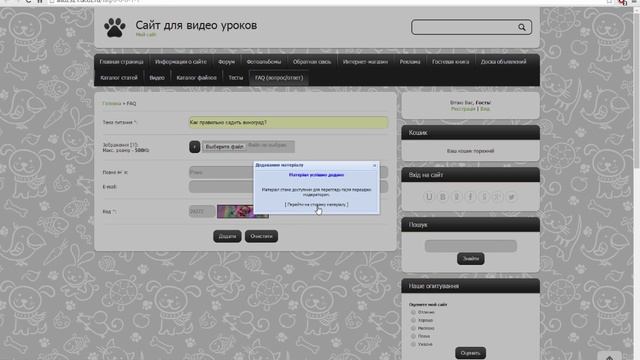Open the Форум menu item
The image size is (640, 360).
[x=226, y=62]
